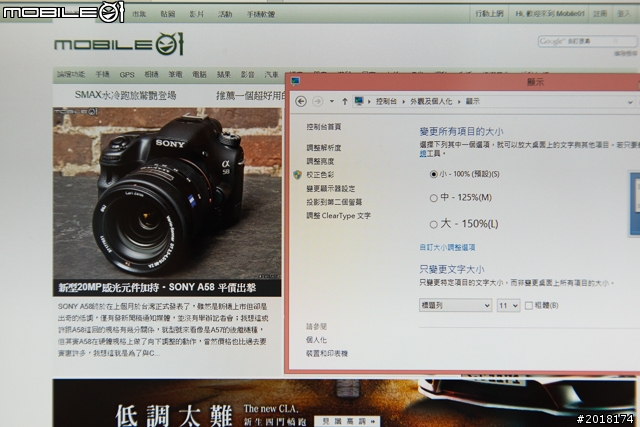Open the 手機 tab on Mobile01 nav bar
The width and height of the screenshot is (640, 427).
pos(102,74)
